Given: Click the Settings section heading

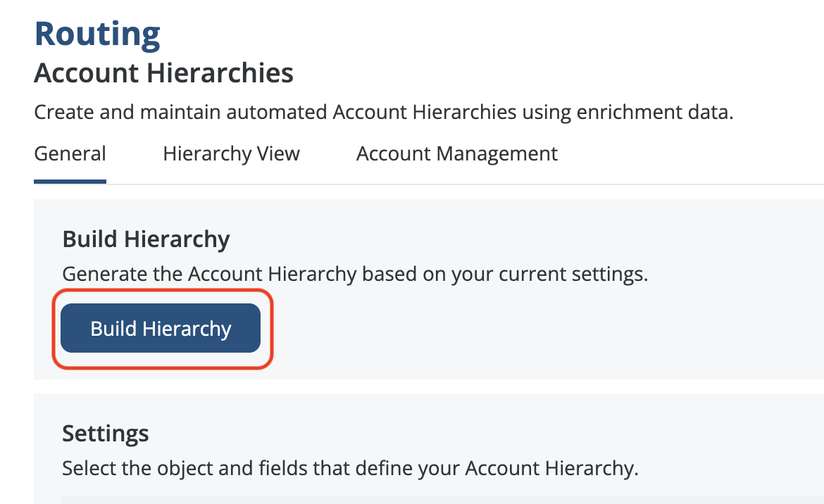Looking at the screenshot, I should [105, 433].
